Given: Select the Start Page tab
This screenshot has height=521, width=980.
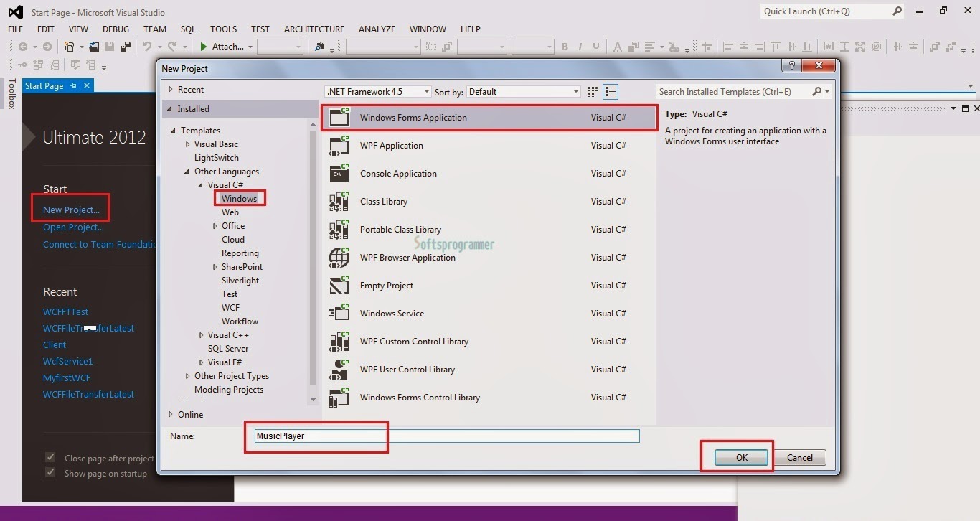Looking at the screenshot, I should coord(44,85).
